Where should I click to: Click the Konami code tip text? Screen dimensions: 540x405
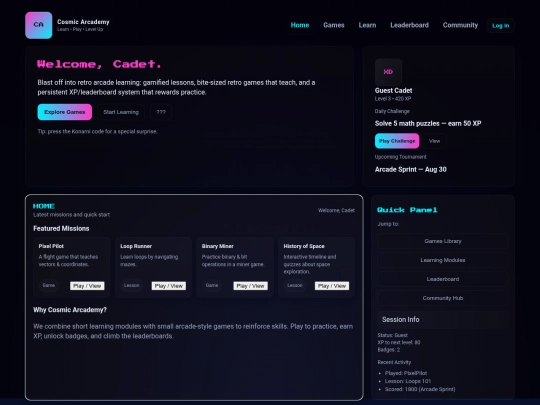tap(97, 132)
